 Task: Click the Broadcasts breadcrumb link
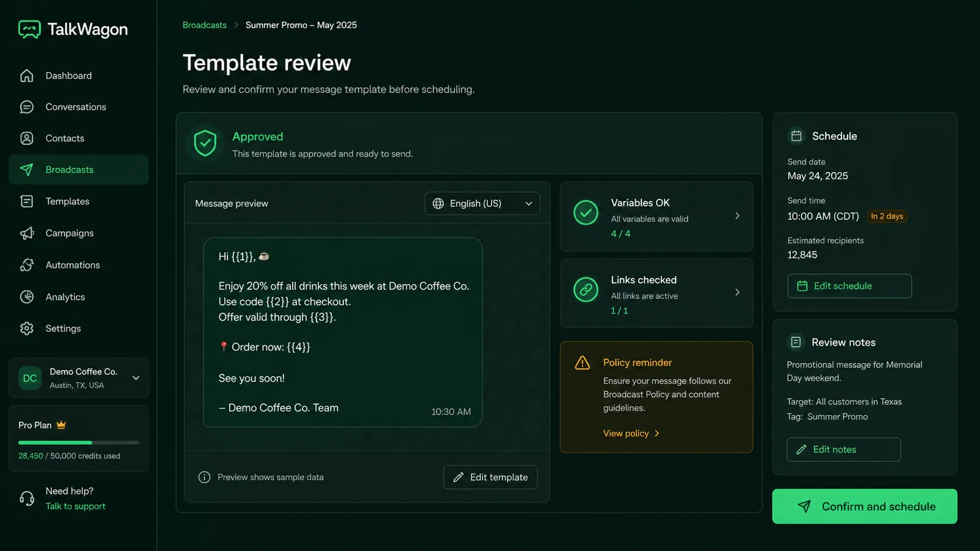[x=205, y=25]
